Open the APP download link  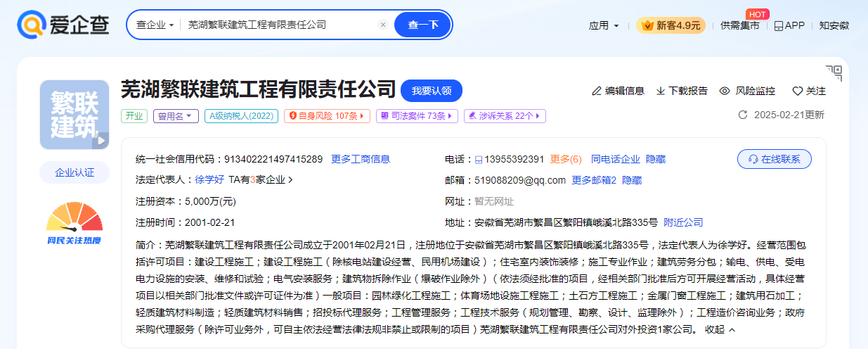pyautogui.click(x=789, y=25)
